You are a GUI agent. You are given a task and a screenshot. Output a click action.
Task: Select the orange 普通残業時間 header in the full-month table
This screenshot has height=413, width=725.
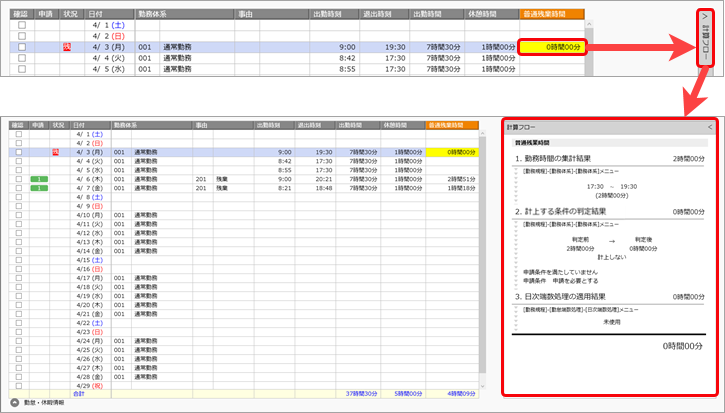[x=452, y=125]
